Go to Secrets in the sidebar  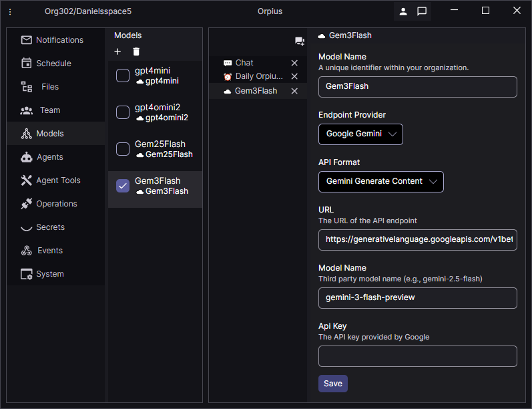tap(50, 227)
